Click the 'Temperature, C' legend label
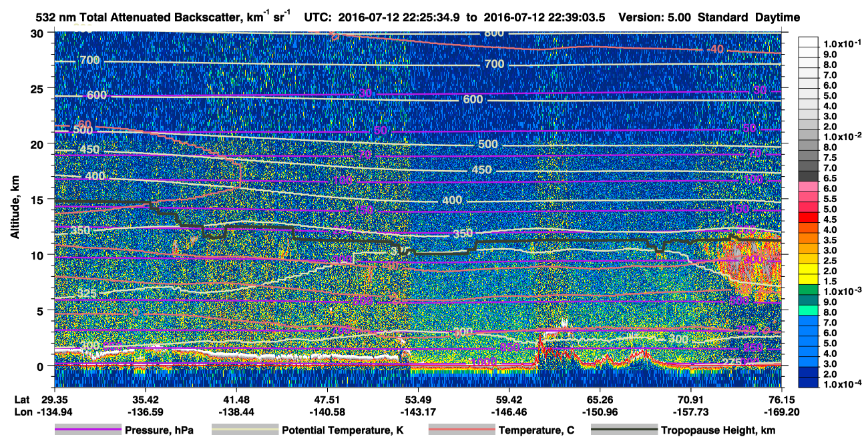 point(536,431)
